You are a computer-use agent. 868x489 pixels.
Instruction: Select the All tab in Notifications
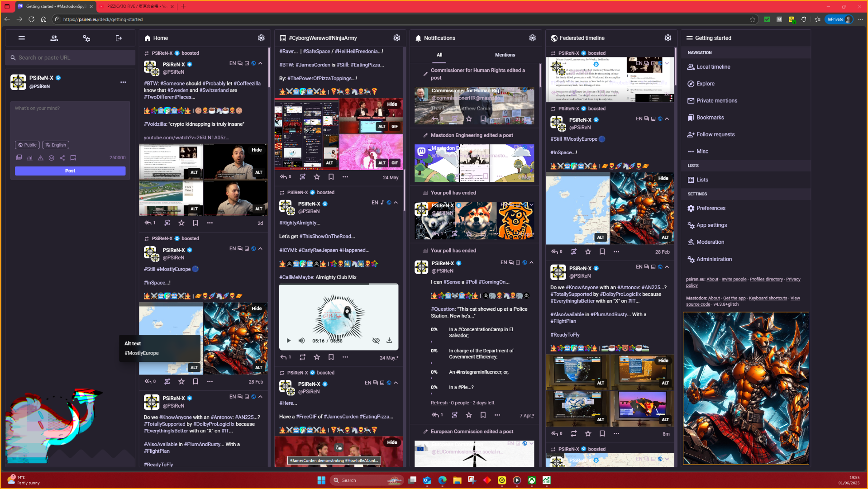click(x=439, y=55)
